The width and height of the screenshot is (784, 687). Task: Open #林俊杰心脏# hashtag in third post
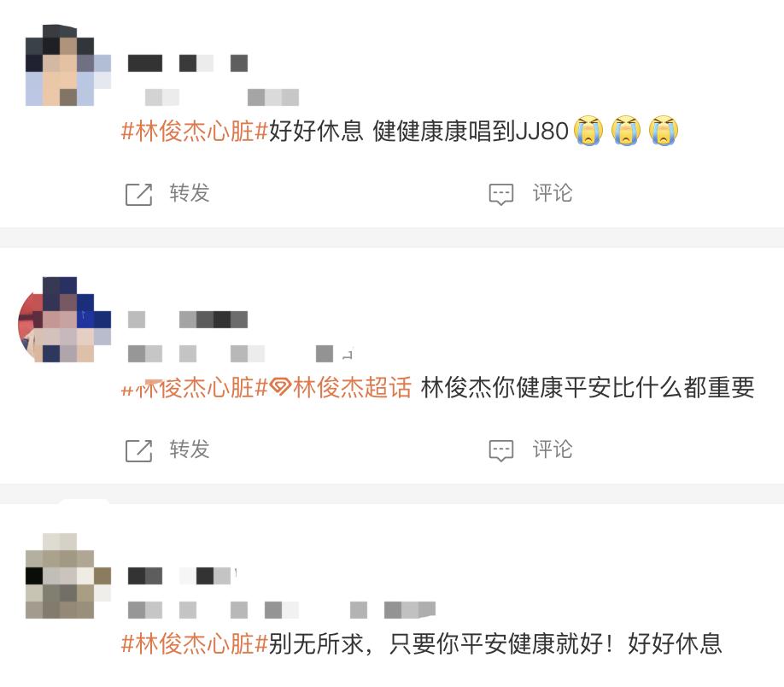(195, 643)
